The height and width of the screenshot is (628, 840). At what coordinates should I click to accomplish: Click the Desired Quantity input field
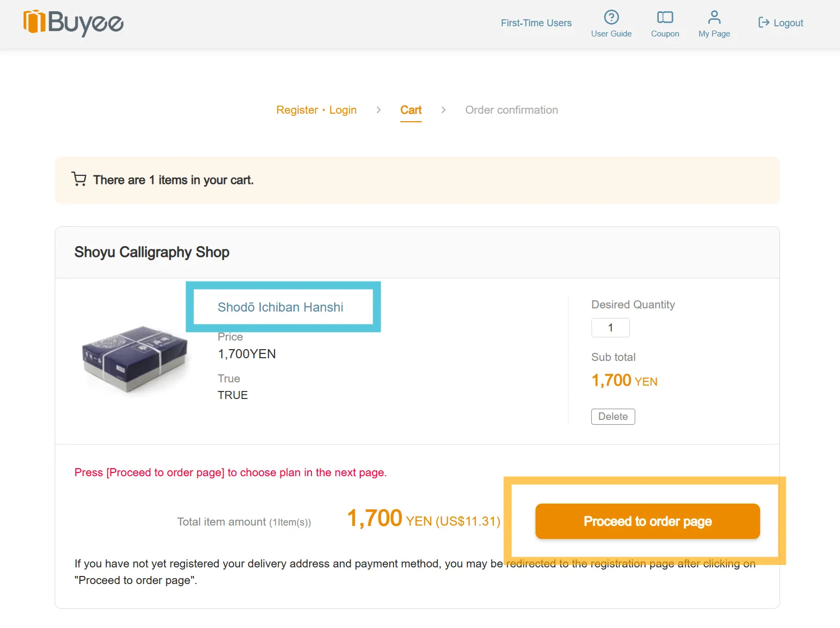[x=610, y=328]
